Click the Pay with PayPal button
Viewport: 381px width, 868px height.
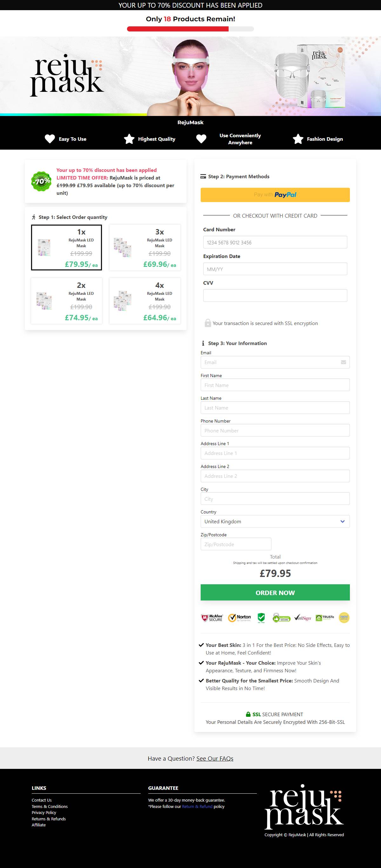[x=275, y=195]
